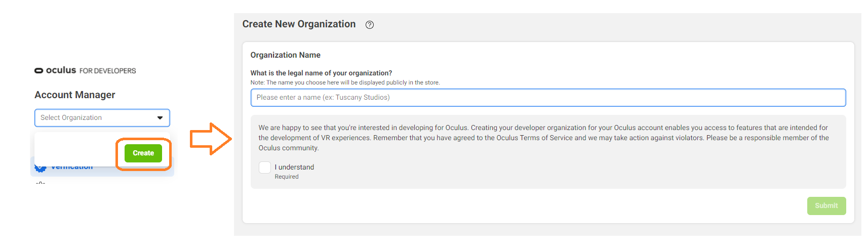Screen dimensions: 868x252
Task: Click the 'Create New Organization' heading
Action: (x=299, y=24)
